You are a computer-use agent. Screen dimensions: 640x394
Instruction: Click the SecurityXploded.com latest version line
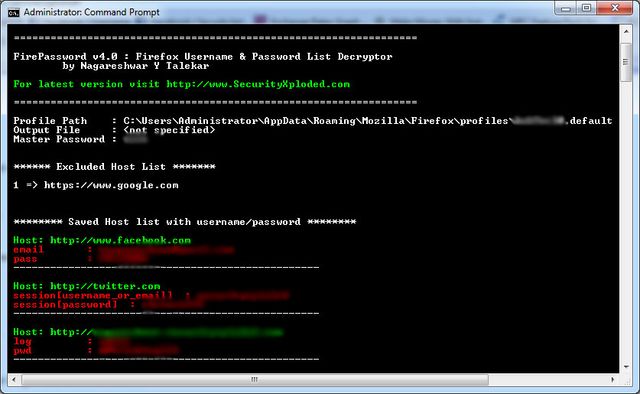(x=182, y=84)
